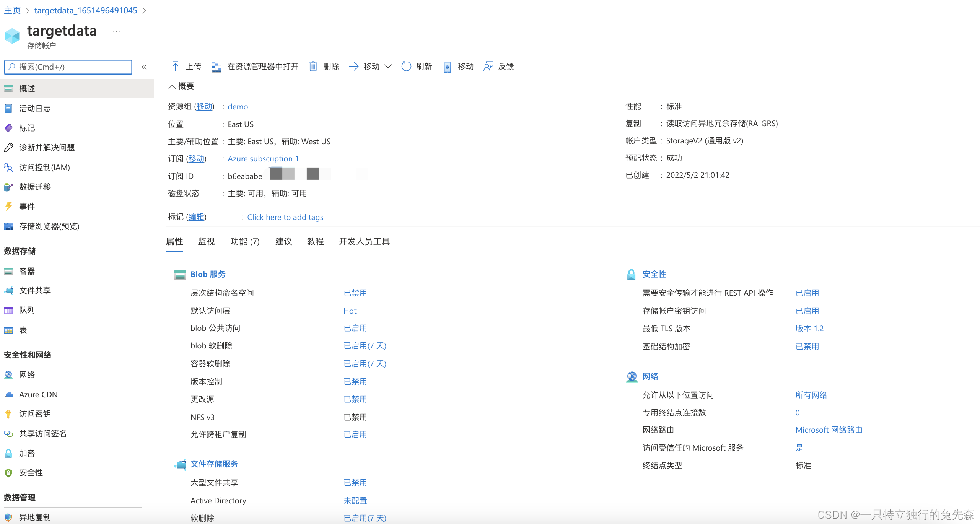Switch to the 建议 tab
This screenshot has width=980, height=524.
click(284, 242)
